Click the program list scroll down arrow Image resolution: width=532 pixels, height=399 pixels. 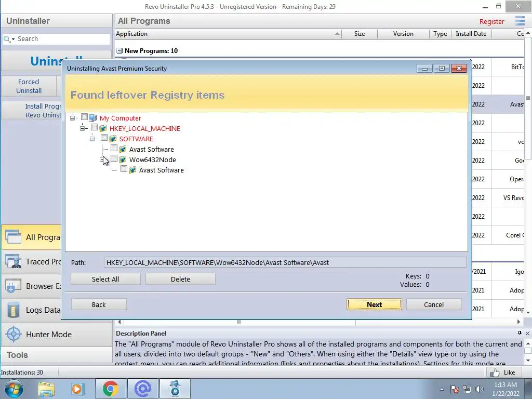point(528,312)
